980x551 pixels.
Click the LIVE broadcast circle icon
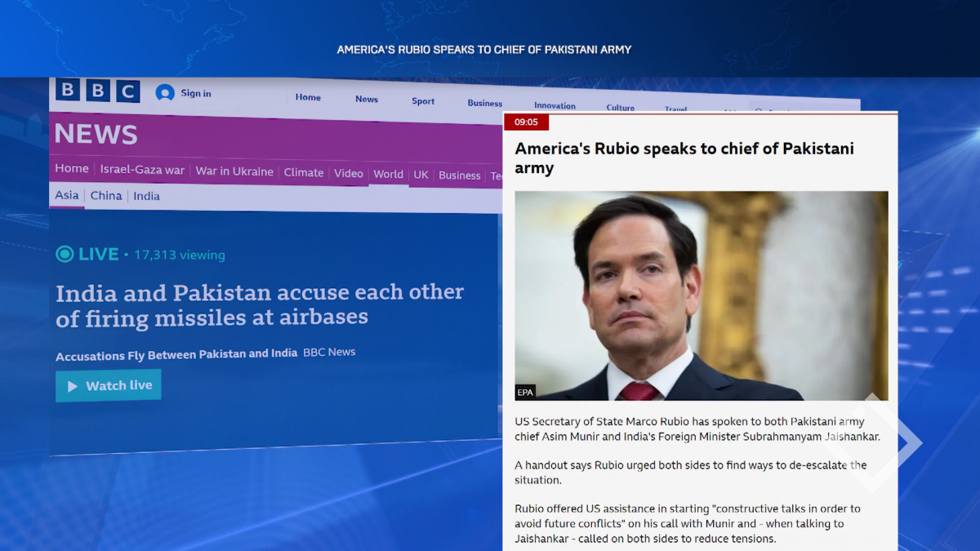[x=65, y=254]
